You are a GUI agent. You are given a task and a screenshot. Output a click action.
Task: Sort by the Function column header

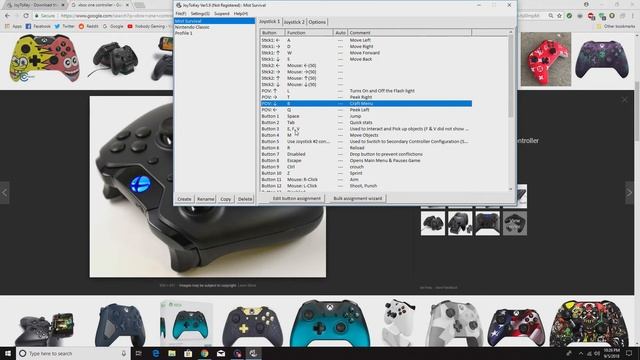309,33
